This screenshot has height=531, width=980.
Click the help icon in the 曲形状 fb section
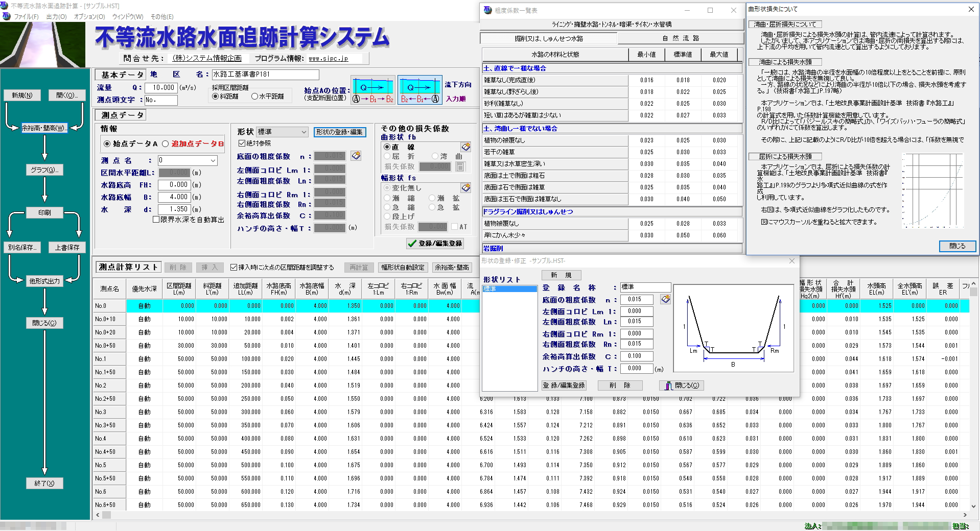(465, 147)
